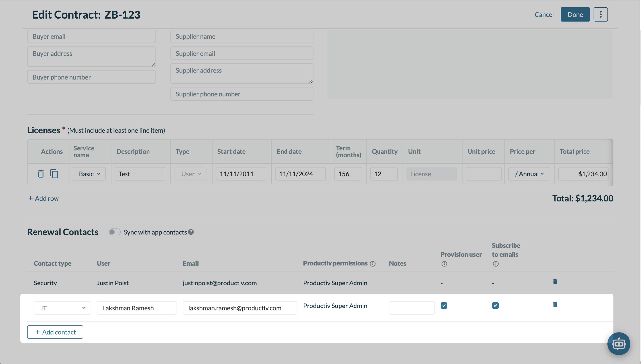This screenshot has width=641, height=364.
Task: Open the Basic service name dropdown
Action: [89, 174]
